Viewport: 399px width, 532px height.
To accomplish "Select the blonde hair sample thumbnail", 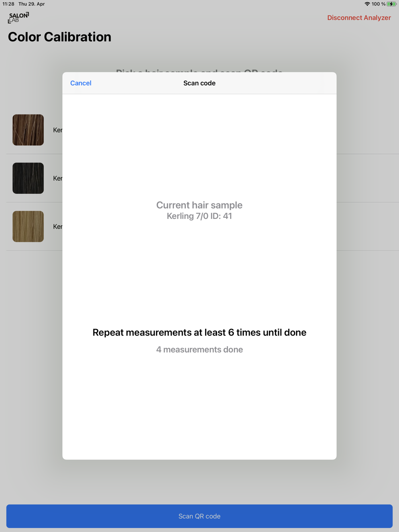I will click(x=28, y=227).
